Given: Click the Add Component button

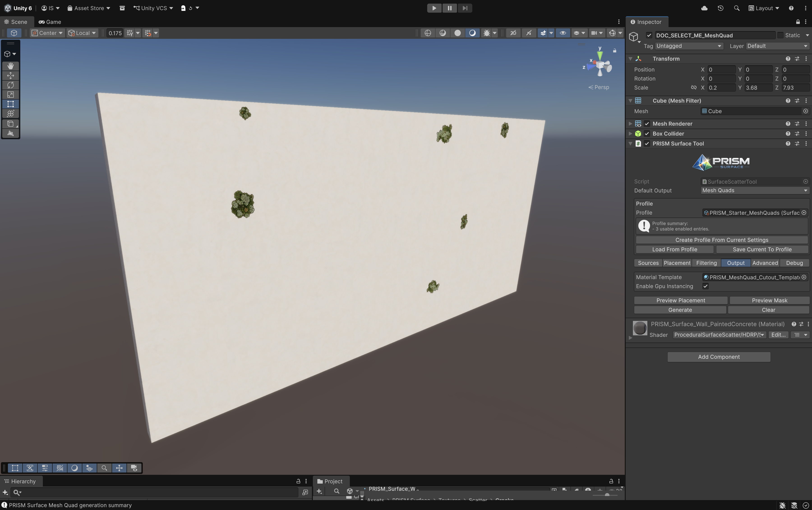Looking at the screenshot, I should point(719,357).
